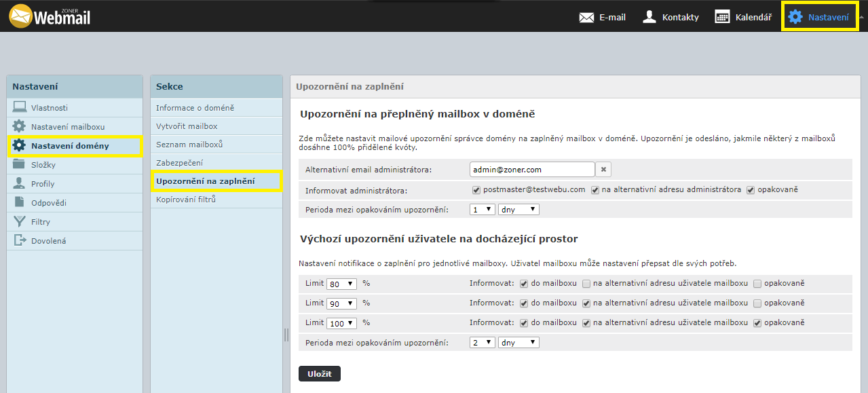Select the Vlastnosti laptop icon
This screenshot has height=393, width=868.
pyautogui.click(x=19, y=107)
